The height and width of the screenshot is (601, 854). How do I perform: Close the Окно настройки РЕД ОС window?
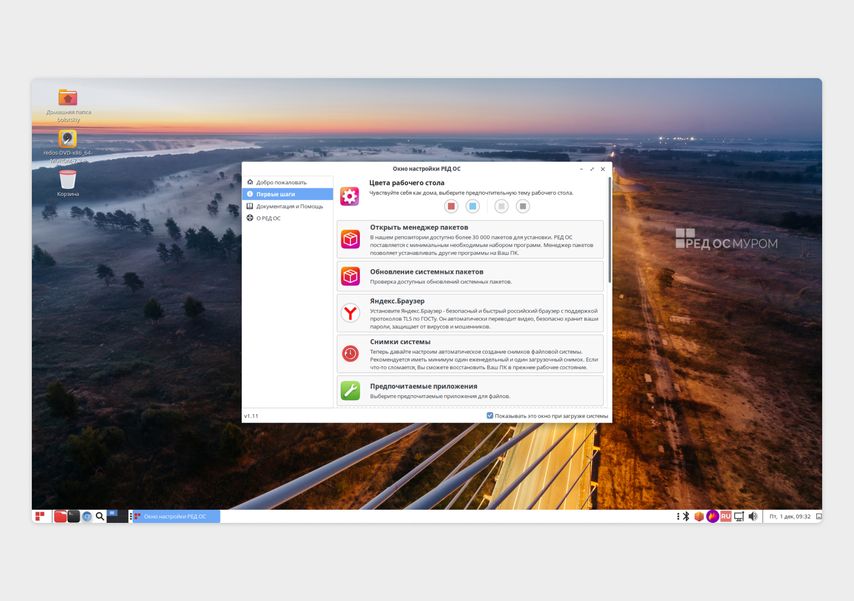pyautogui.click(x=603, y=169)
